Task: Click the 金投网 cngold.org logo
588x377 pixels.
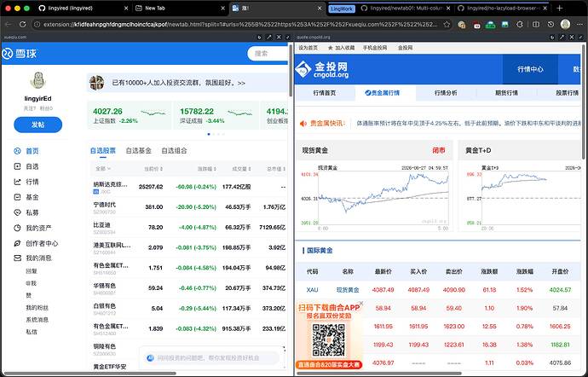Action: 322,69
